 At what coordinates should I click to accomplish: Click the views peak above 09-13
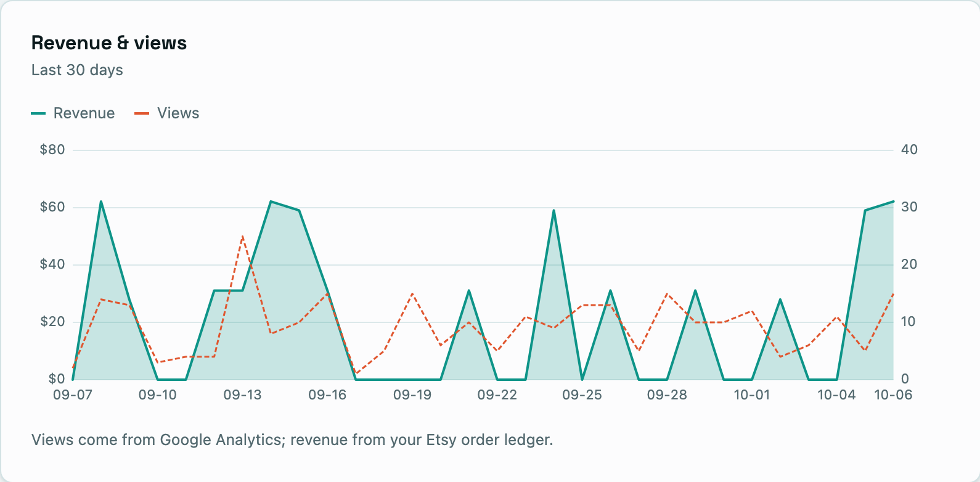tap(243, 236)
